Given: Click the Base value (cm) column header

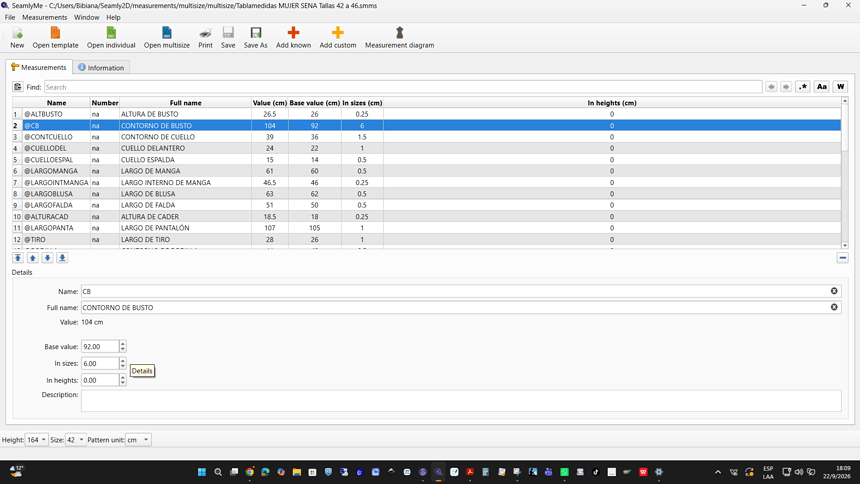Looking at the screenshot, I should point(314,103).
